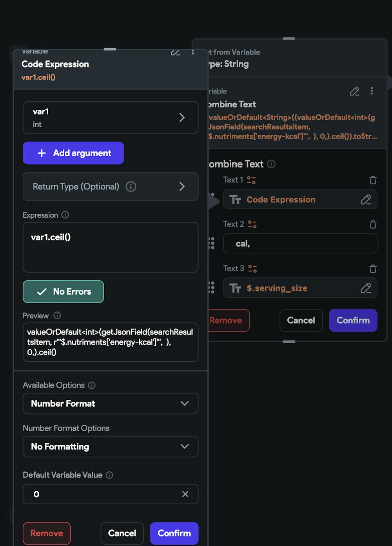Open variable options icon next to Text 3

coord(252,269)
